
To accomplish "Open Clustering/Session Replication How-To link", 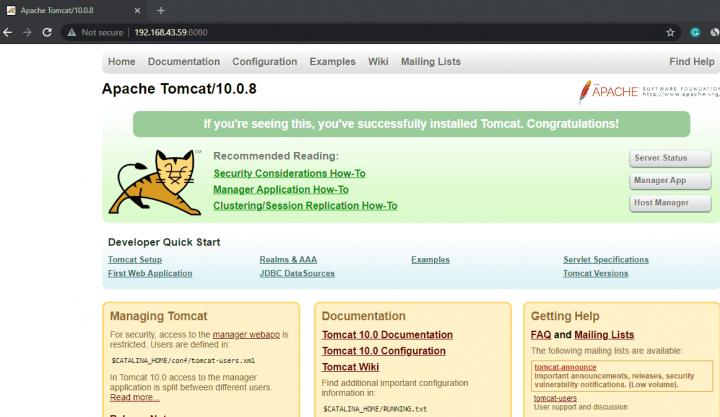I will click(x=305, y=206).
